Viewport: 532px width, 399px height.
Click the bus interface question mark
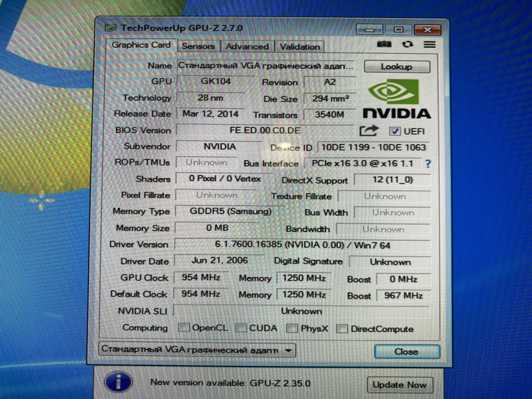tap(428, 164)
